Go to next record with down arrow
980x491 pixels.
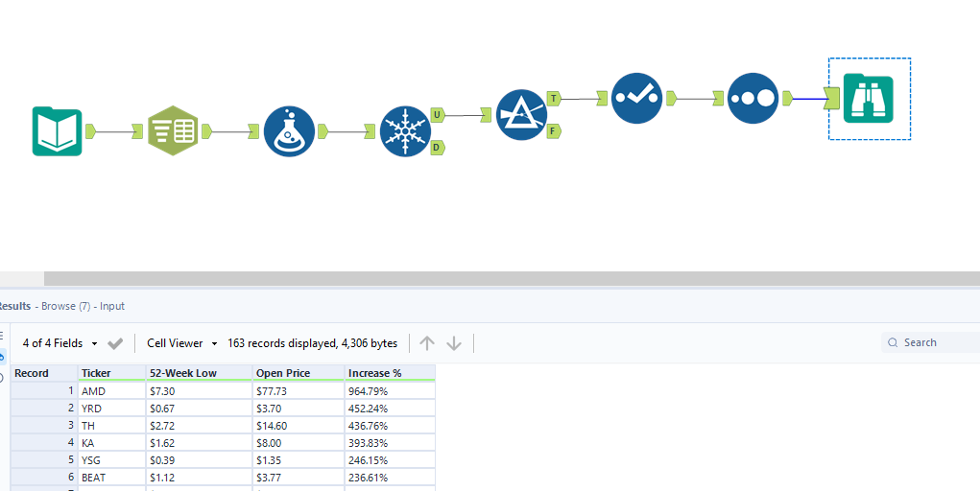point(454,343)
